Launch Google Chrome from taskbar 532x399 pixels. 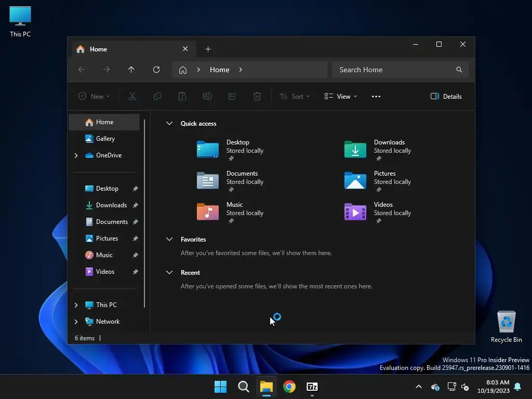[289, 387]
